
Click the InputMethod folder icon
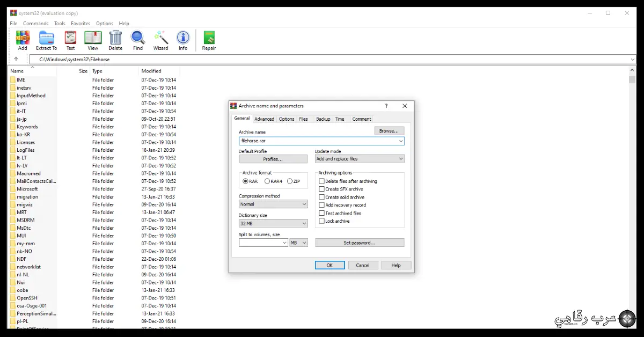click(x=13, y=96)
